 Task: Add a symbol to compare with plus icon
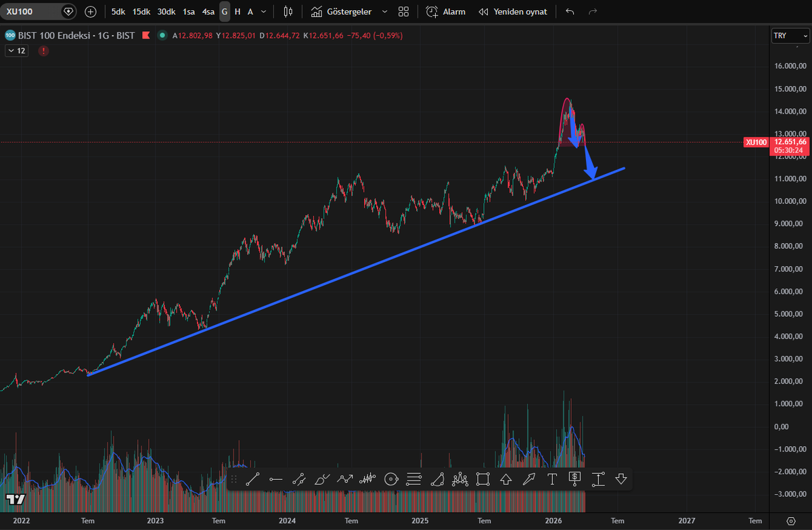(x=91, y=12)
